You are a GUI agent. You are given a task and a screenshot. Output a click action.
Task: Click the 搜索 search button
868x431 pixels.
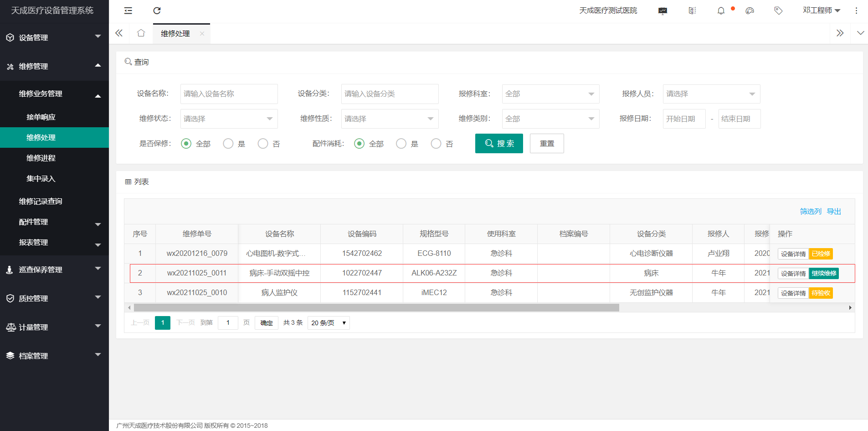499,143
